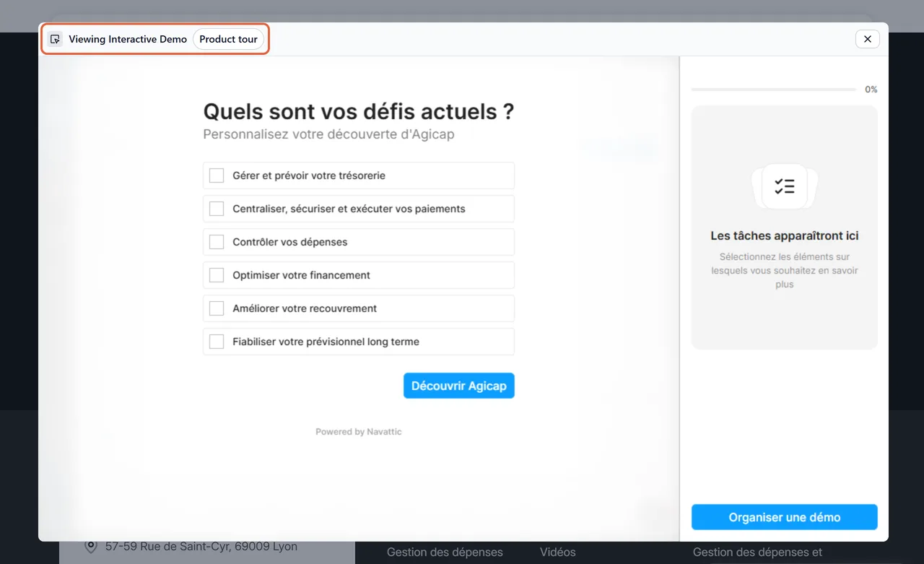The image size is (924, 564).
Task: Toggle 'Fiabiliser votre prévisionnel long terme'
Action: 217,342
